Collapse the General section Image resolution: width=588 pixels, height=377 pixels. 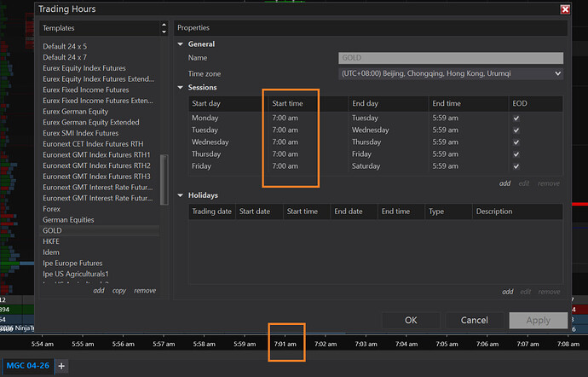[x=181, y=44]
